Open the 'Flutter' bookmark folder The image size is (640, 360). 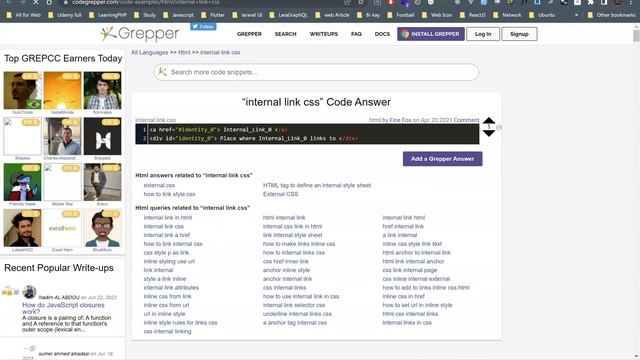pyautogui.click(x=213, y=15)
